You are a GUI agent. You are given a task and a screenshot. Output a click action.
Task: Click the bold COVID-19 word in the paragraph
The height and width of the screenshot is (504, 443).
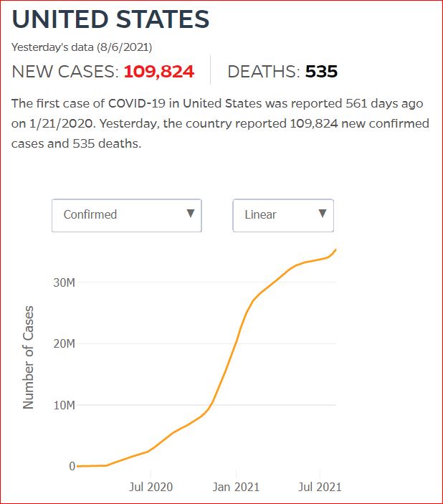coord(137,103)
